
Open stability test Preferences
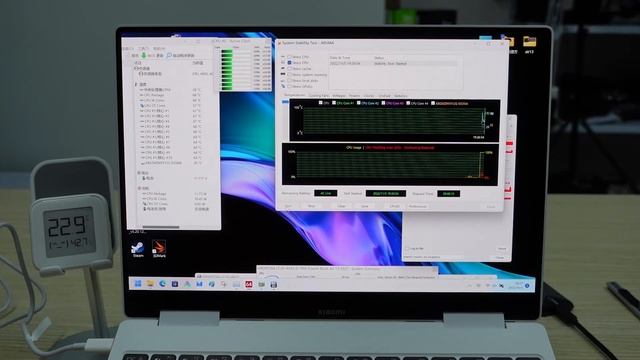click(418, 206)
